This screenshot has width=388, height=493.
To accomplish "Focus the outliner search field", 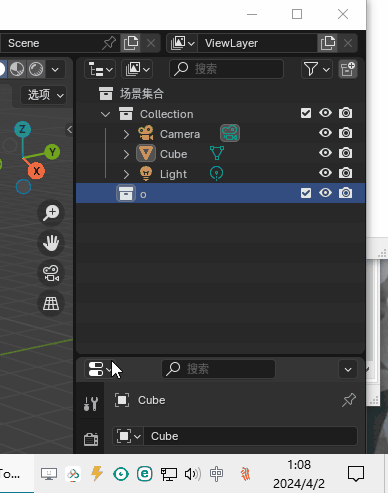I will point(227,69).
